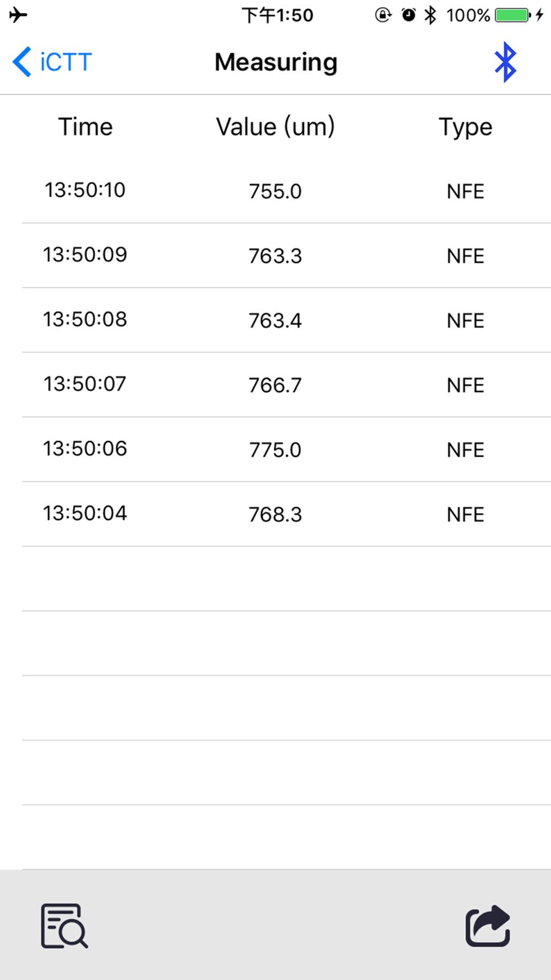Tap the back chevron arrow
This screenshot has height=980, width=551.
tap(22, 62)
